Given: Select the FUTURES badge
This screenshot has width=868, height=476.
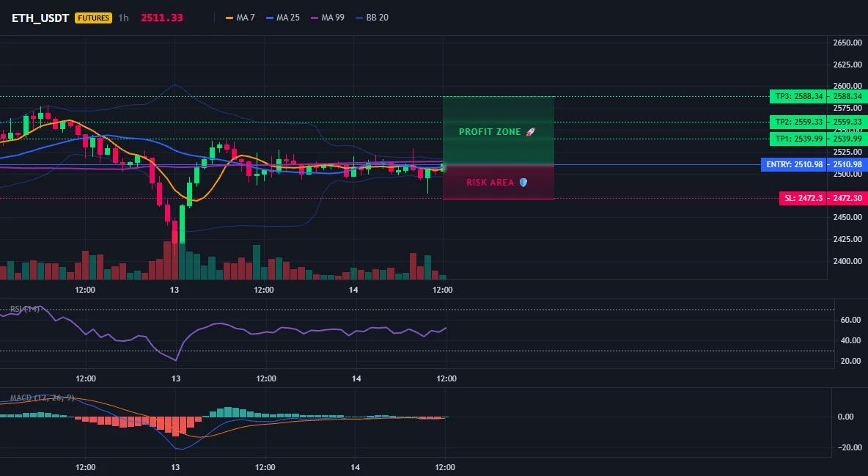Looking at the screenshot, I should 94,18.
